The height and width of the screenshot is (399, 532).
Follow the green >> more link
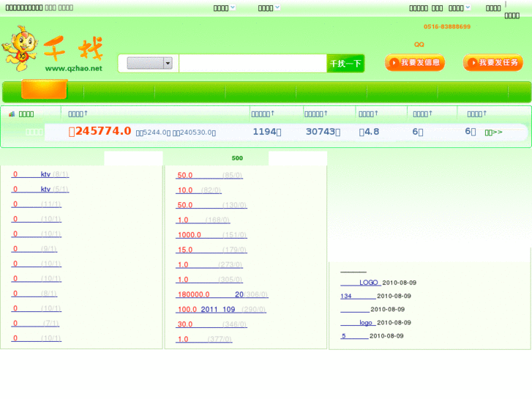pos(493,132)
